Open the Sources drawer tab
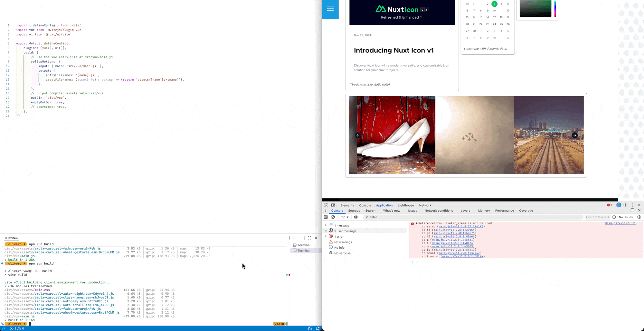Image resolution: width=644 pixels, height=331 pixels. (354, 211)
